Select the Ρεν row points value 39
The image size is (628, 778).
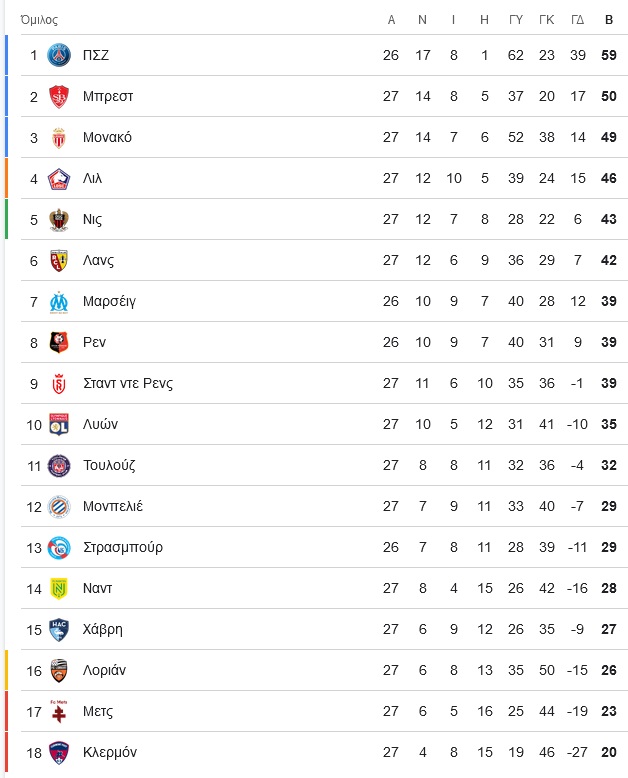pos(609,342)
